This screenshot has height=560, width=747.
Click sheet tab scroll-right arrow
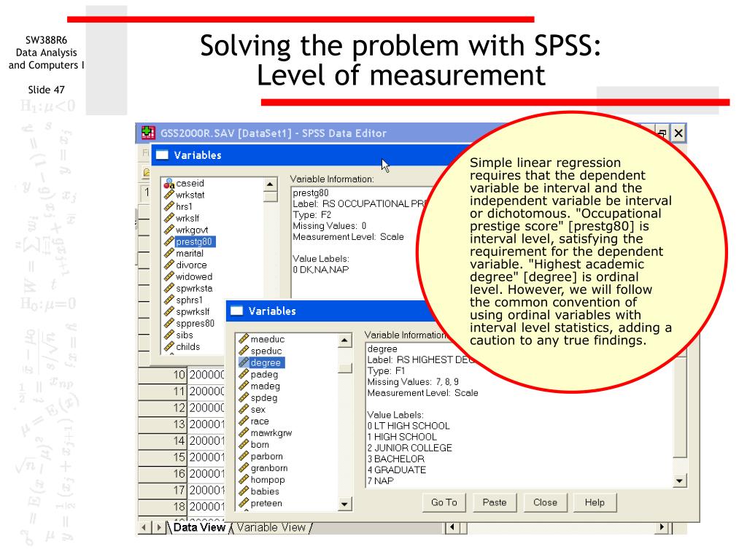click(x=159, y=528)
